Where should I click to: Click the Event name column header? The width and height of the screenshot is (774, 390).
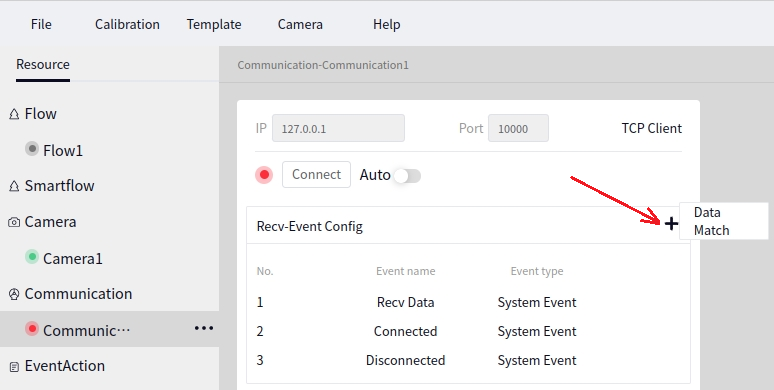pos(406,271)
